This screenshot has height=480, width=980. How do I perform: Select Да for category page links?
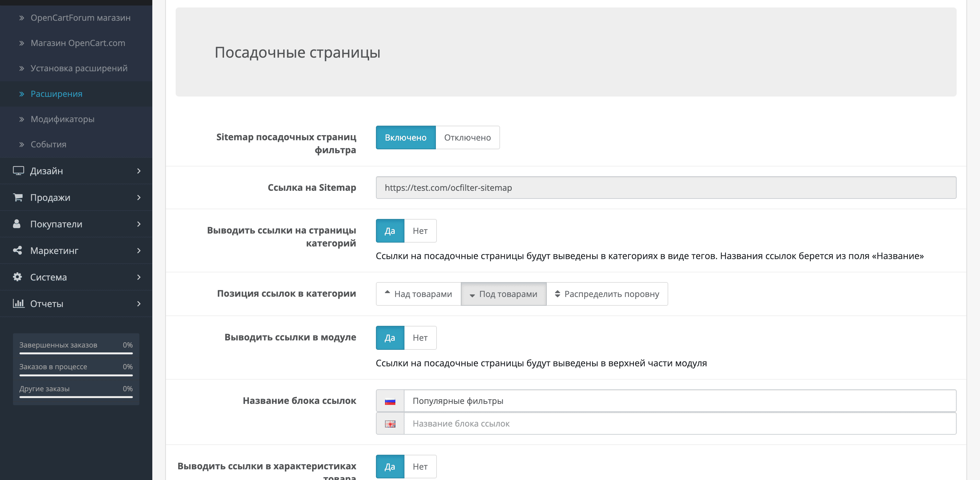(x=390, y=231)
